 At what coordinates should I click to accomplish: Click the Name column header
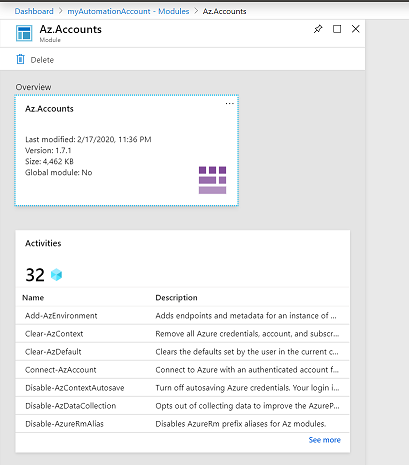click(33, 298)
